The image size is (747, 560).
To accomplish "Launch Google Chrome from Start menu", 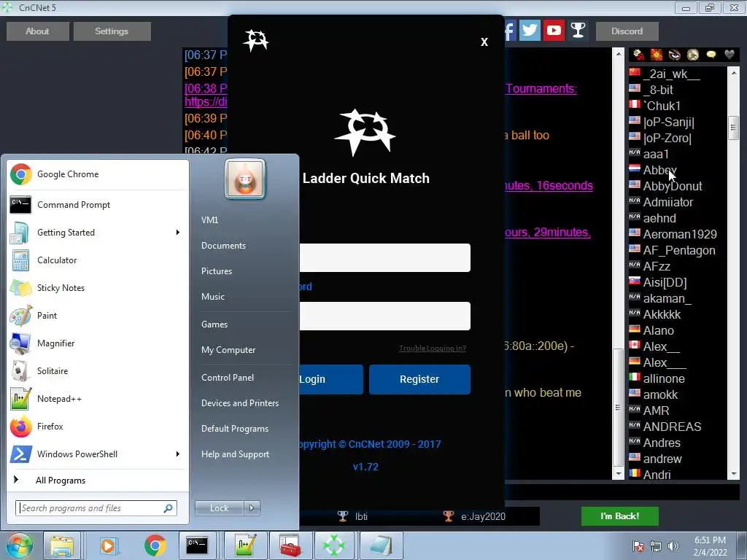I will [x=98, y=174].
